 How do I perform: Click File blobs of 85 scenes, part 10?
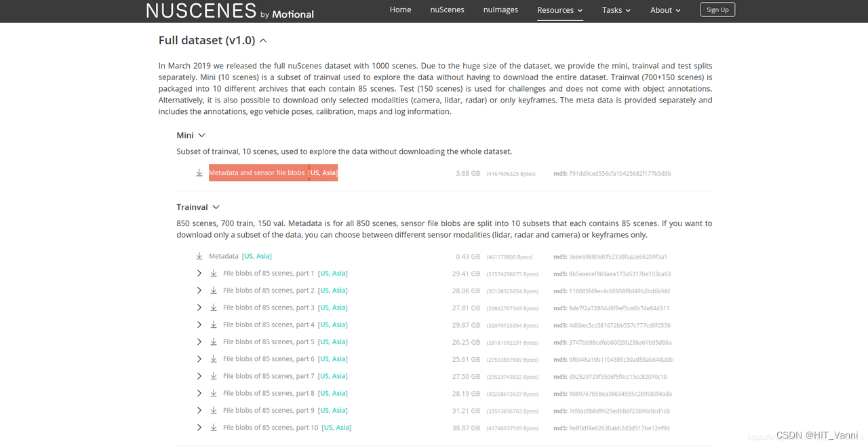(x=271, y=428)
